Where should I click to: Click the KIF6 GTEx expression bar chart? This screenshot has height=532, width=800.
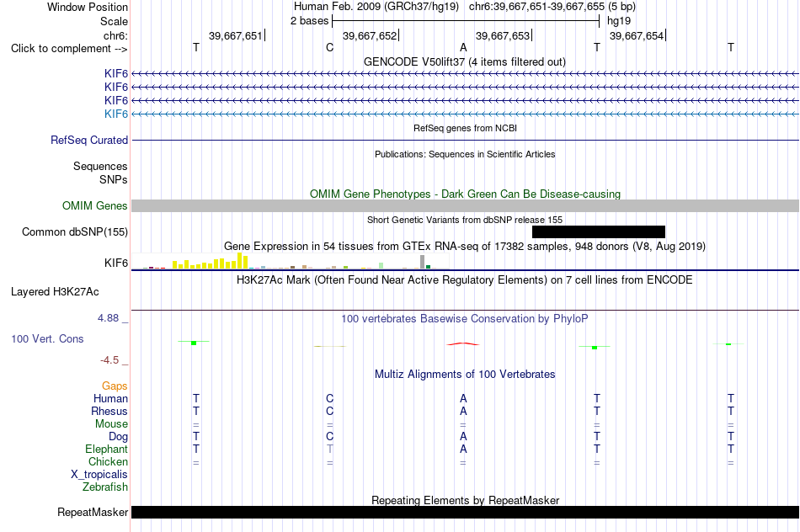tap(290, 262)
